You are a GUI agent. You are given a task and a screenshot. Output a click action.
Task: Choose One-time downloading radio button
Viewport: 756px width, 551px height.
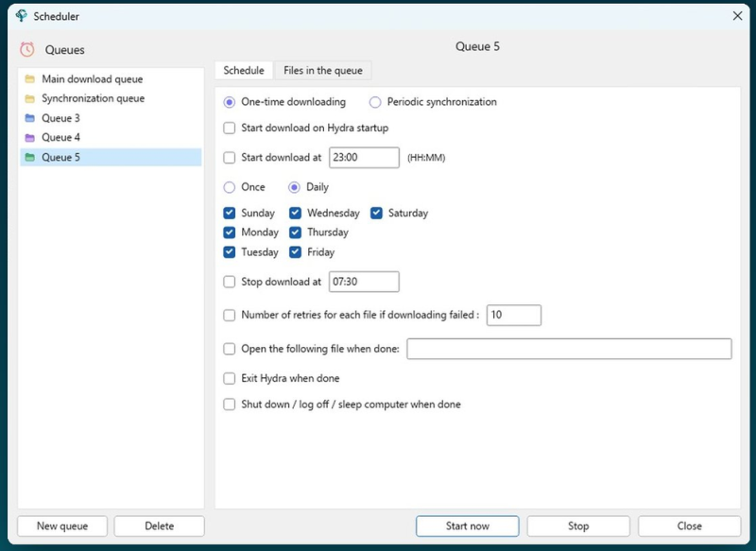[x=230, y=102]
